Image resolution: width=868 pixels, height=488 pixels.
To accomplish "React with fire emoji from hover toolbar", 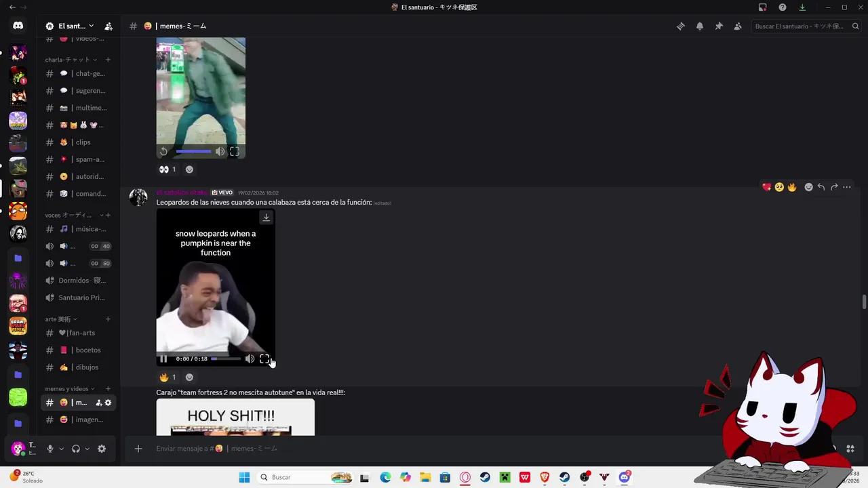I will tap(791, 187).
